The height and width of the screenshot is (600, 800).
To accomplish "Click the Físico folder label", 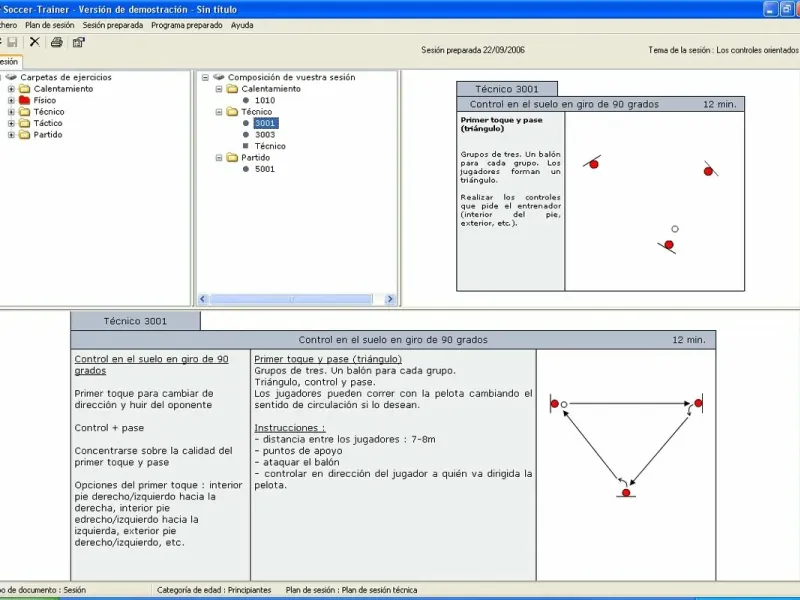I will click(45, 100).
